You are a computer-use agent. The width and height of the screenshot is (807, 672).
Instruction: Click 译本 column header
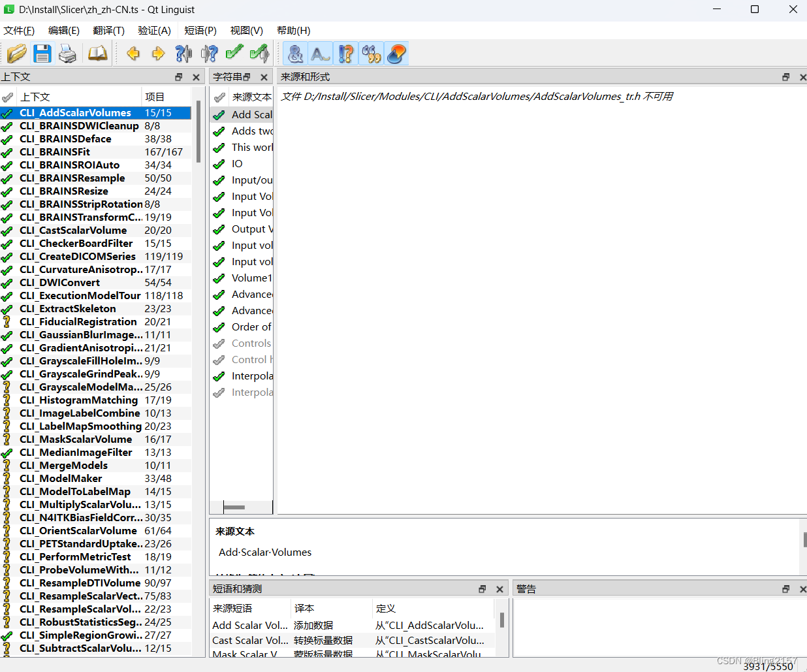[x=332, y=609]
